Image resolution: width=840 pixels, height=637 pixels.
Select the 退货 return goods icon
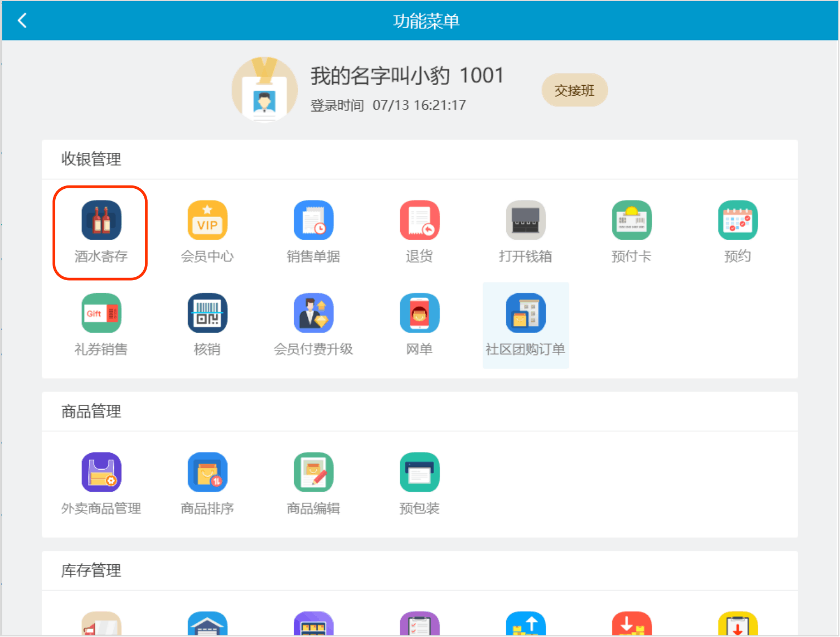pyautogui.click(x=419, y=220)
